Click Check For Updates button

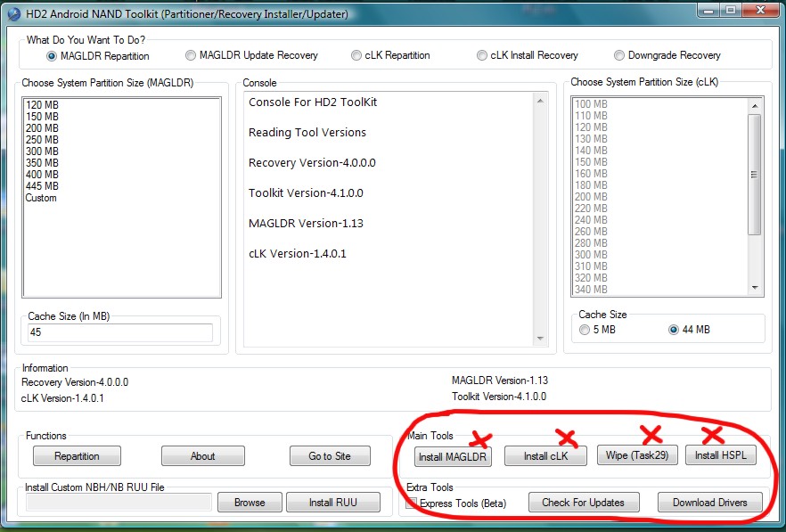coord(583,503)
